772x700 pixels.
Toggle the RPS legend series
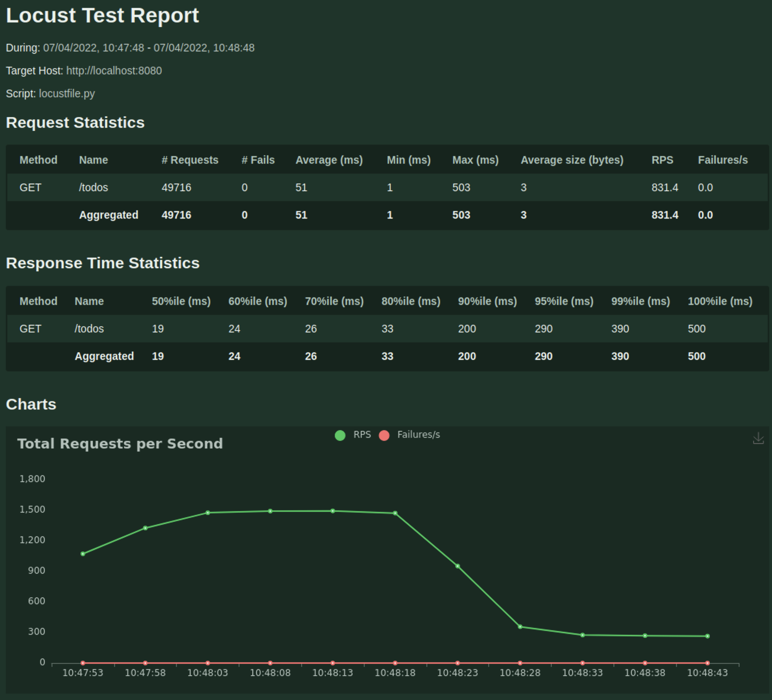click(x=362, y=435)
